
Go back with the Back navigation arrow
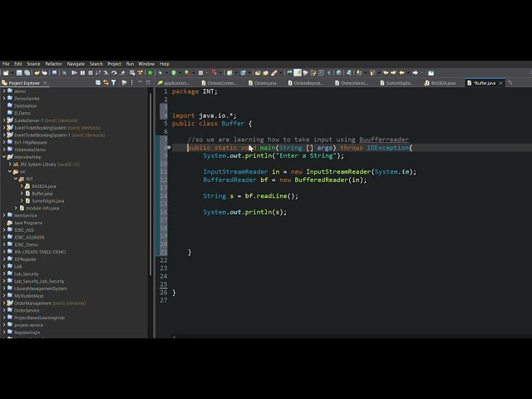click(x=401, y=72)
